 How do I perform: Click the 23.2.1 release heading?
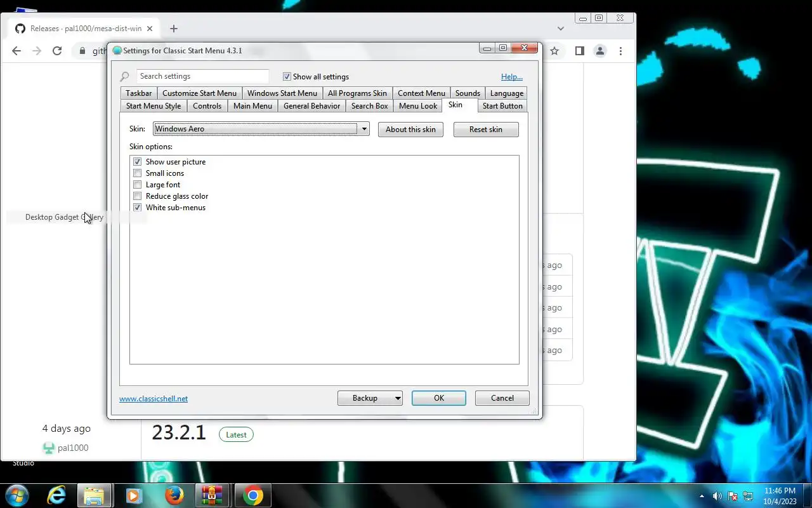coord(179,432)
